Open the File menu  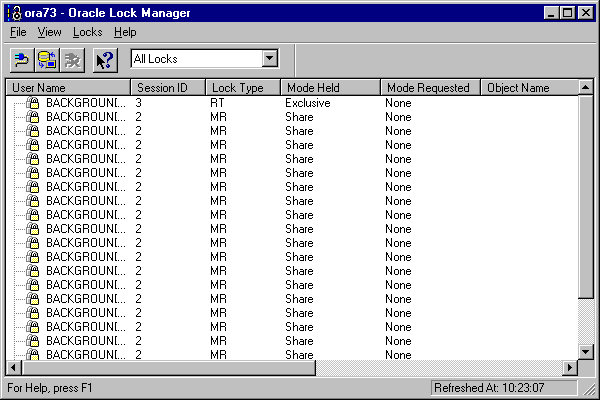[x=18, y=32]
